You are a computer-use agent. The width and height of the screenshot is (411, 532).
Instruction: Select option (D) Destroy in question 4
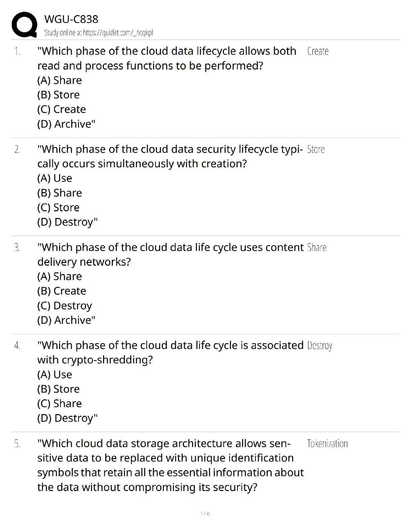[x=67, y=418]
